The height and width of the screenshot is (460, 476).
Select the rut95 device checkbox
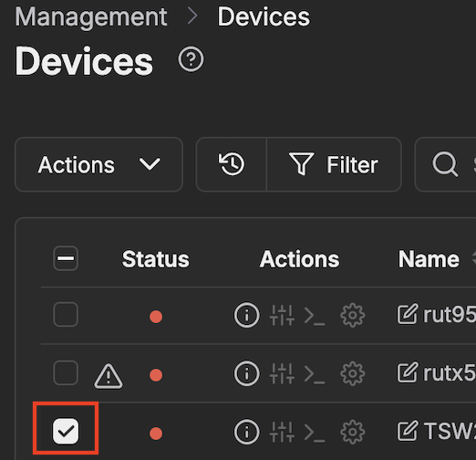(x=66, y=314)
